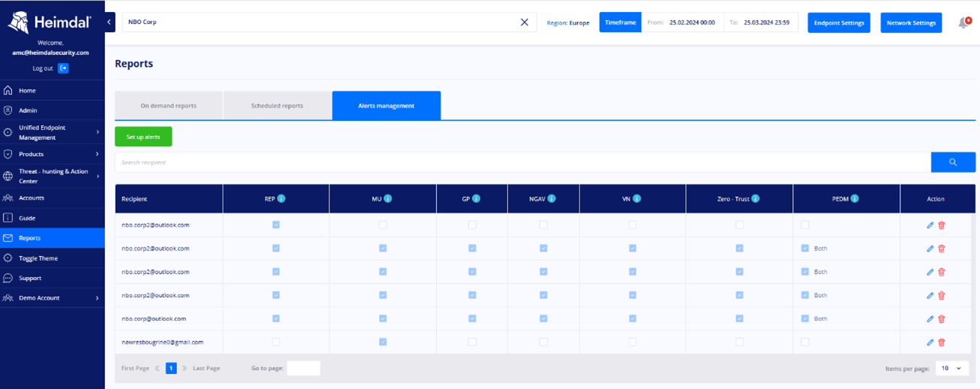Open Endpoint Settings

pyautogui.click(x=839, y=23)
